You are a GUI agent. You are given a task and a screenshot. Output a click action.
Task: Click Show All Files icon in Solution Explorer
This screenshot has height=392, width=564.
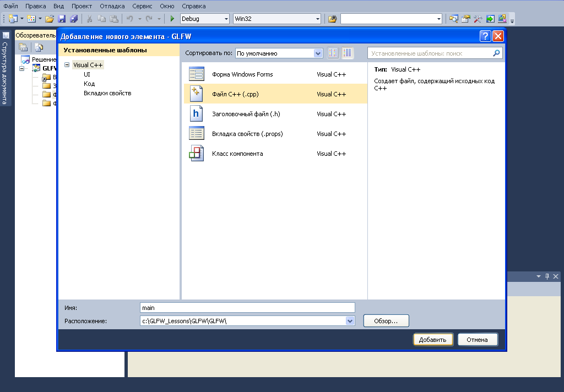pyautogui.click(x=39, y=47)
